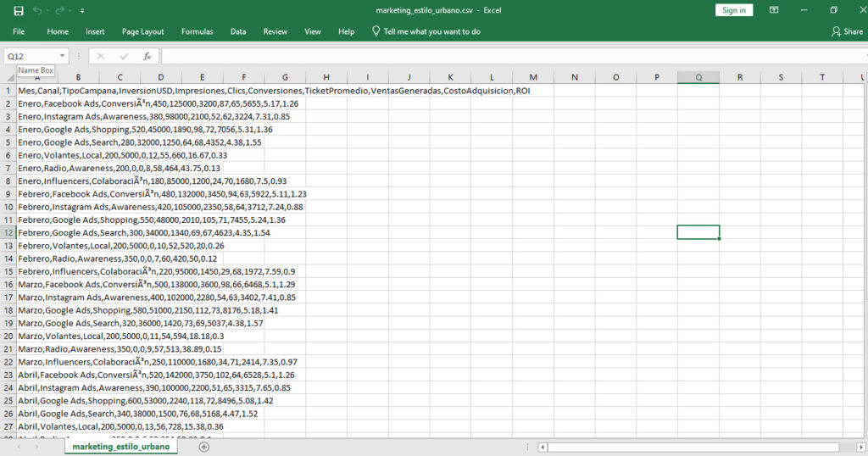Expand the Name Box dropdown arrow
This screenshot has height=456, width=868.
(x=62, y=56)
